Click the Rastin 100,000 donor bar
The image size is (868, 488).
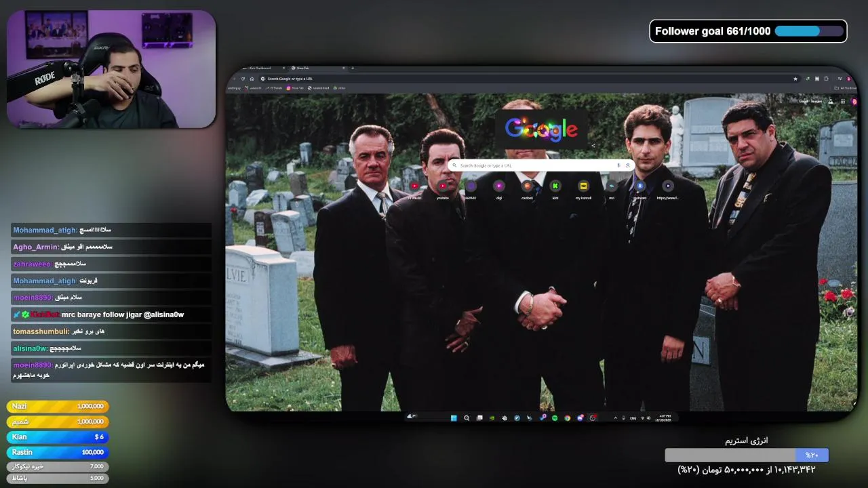click(58, 452)
